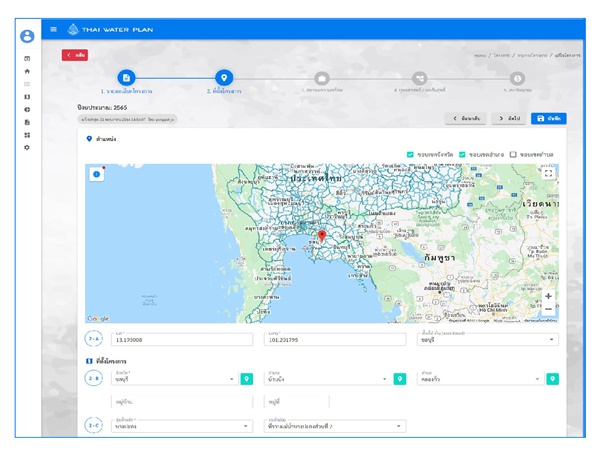Click the red location marker on map
The image size is (600, 450).
(x=322, y=235)
